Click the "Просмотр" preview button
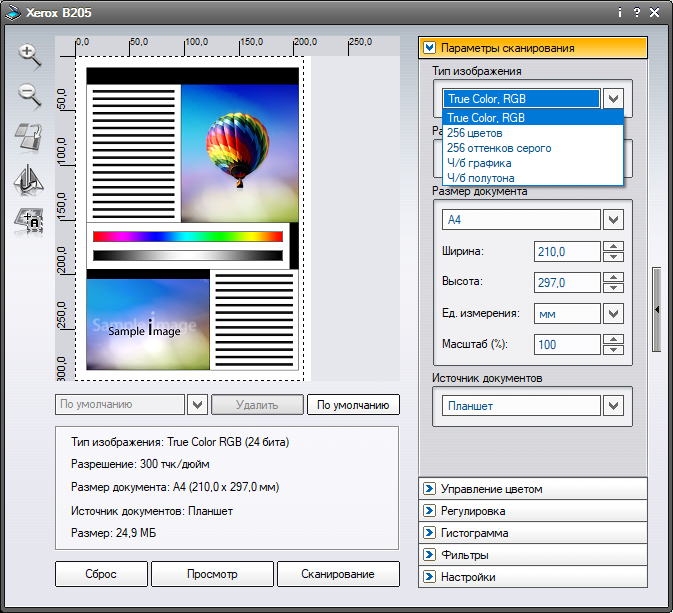The image size is (673, 613). click(212, 574)
